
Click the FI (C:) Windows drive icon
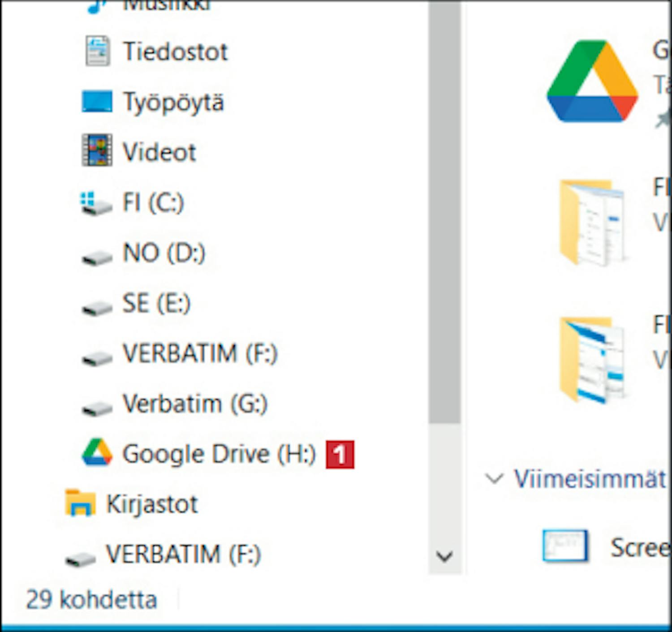pos(95,203)
